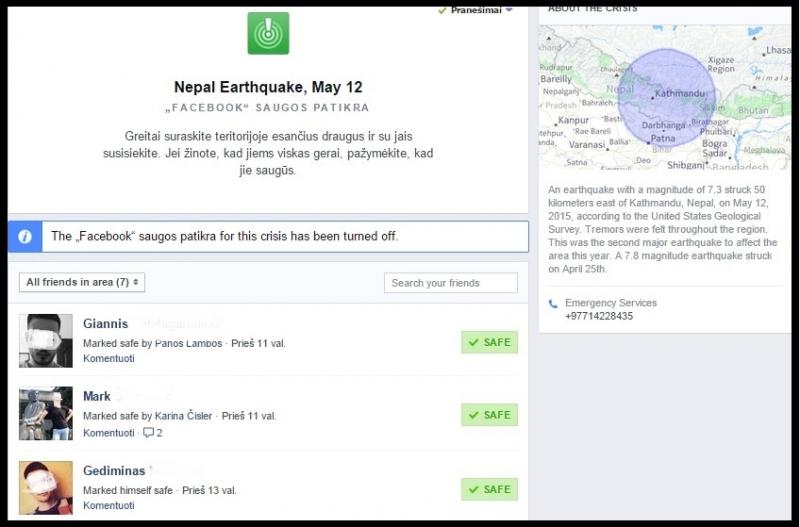Open Gediminas's profile picture

(46, 488)
